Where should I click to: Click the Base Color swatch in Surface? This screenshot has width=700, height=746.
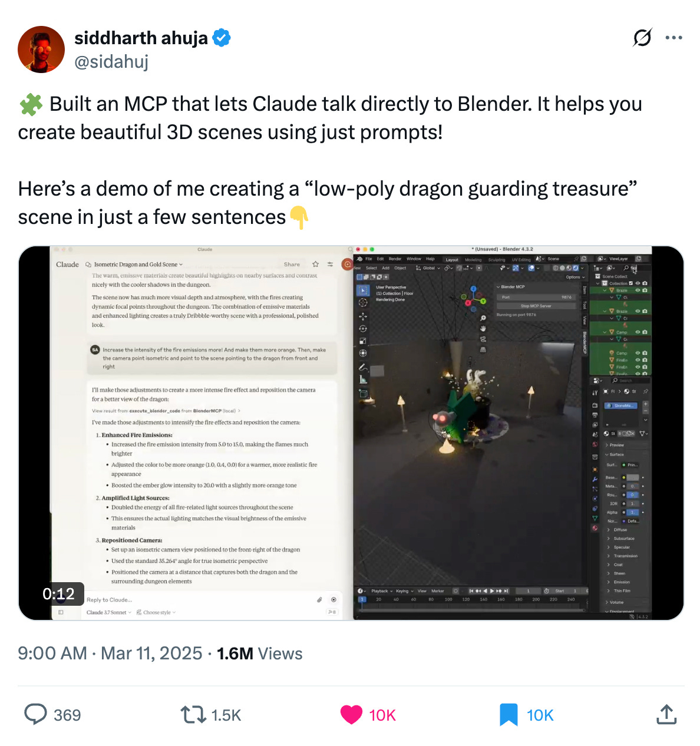point(632,477)
